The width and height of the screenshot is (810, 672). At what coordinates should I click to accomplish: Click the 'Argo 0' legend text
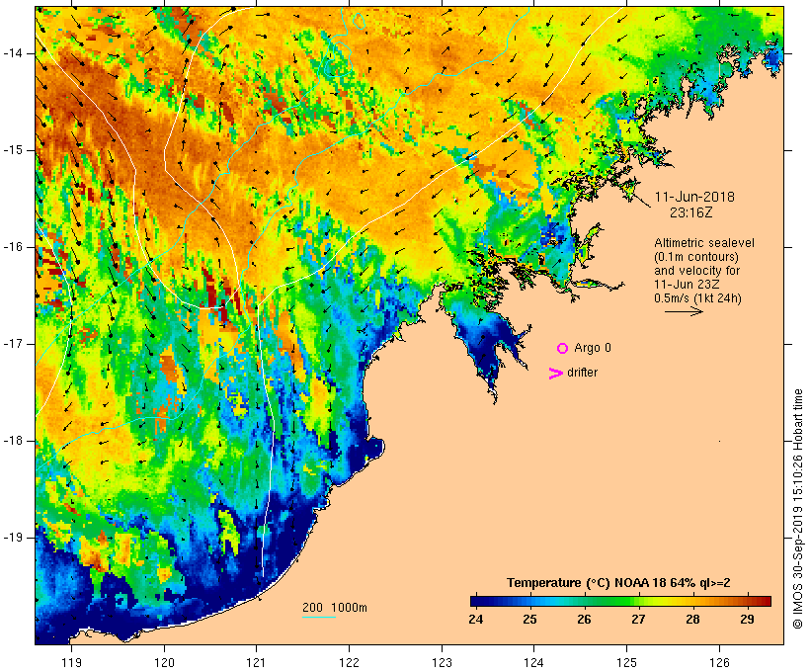click(x=593, y=348)
